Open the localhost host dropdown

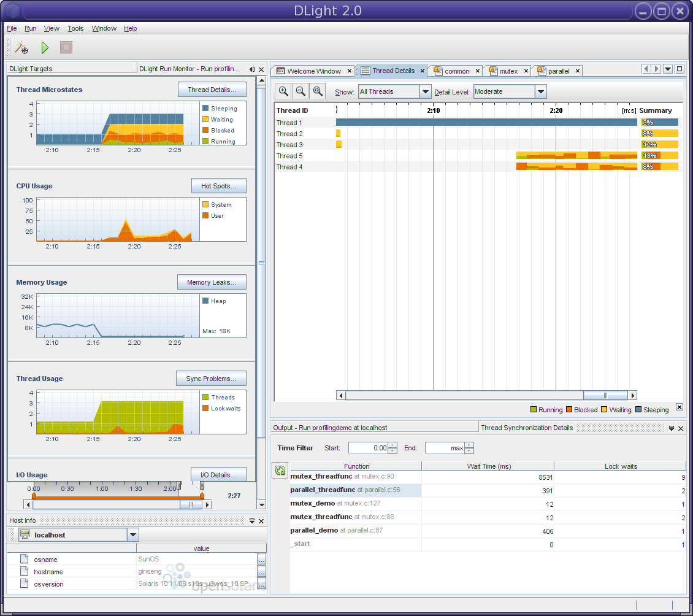[132, 534]
